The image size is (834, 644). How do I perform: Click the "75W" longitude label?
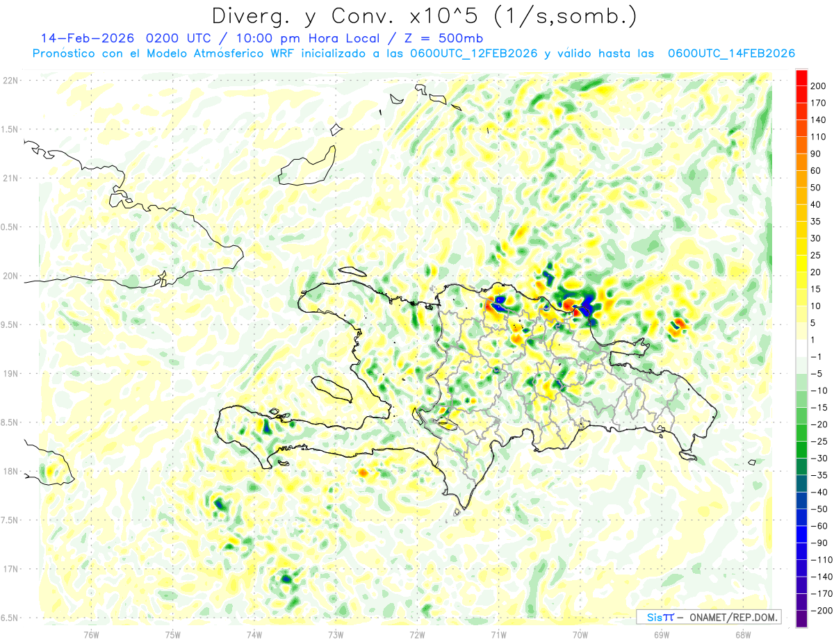(172, 634)
